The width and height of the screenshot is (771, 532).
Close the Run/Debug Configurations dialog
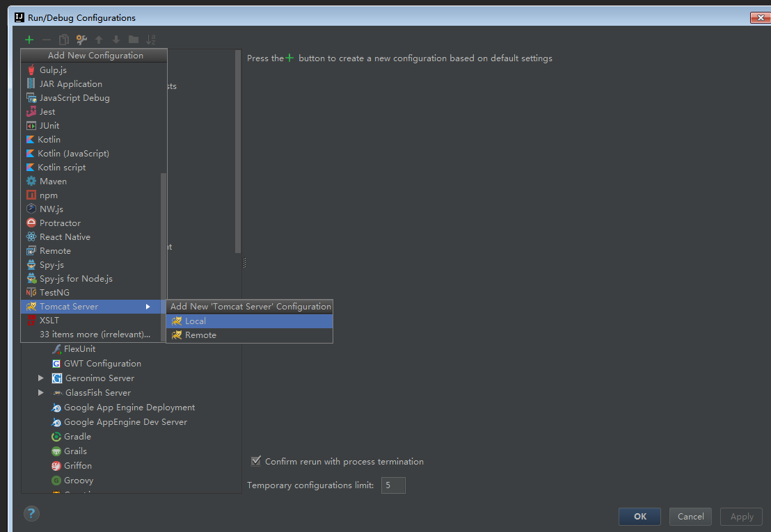click(x=760, y=17)
